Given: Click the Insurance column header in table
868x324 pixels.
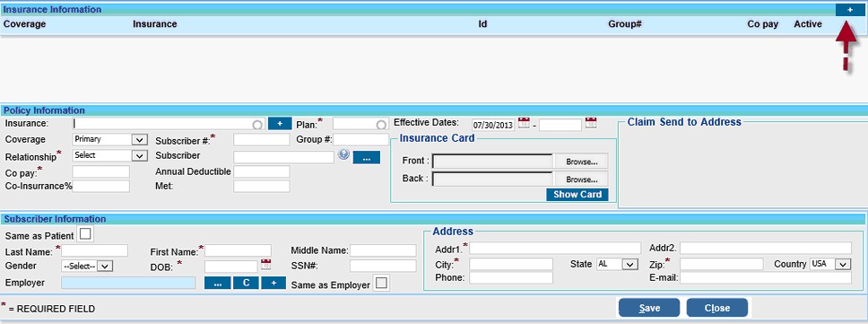Looking at the screenshot, I should (x=155, y=24).
